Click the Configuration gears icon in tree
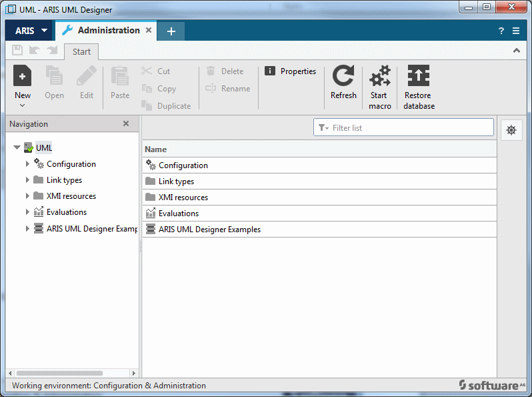The height and width of the screenshot is (397, 532). (x=39, y=163)
